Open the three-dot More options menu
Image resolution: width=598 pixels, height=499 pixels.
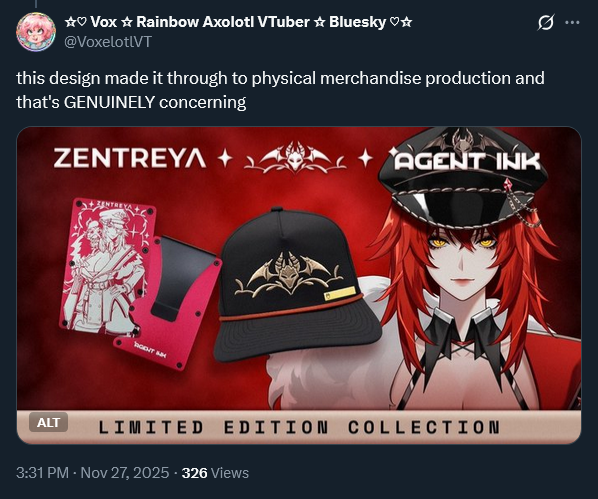[572, 23]
